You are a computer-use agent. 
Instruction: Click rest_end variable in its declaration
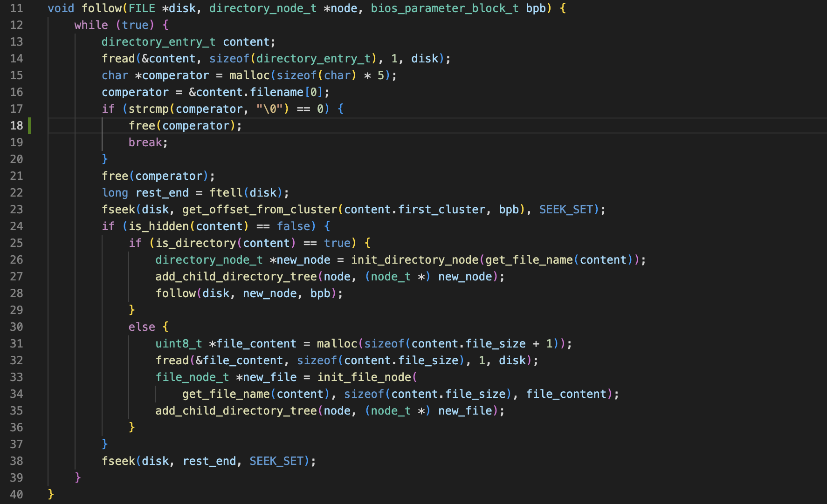162,193
